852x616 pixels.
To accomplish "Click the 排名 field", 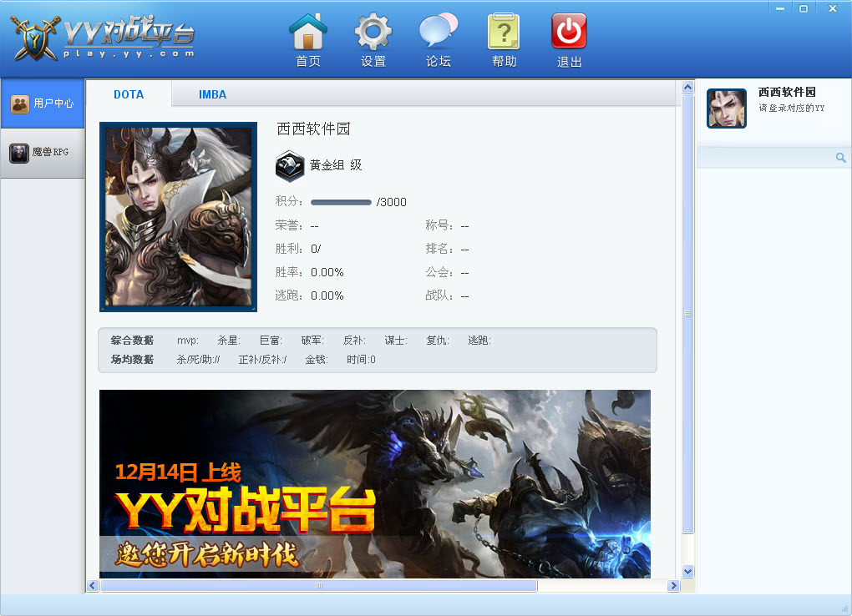I will click(x=447, y=249).
